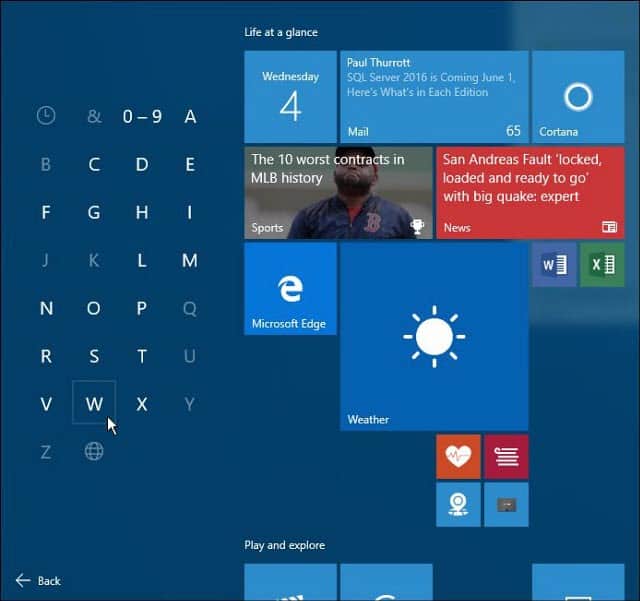Open the blue webcam tile

click(458, 505)
